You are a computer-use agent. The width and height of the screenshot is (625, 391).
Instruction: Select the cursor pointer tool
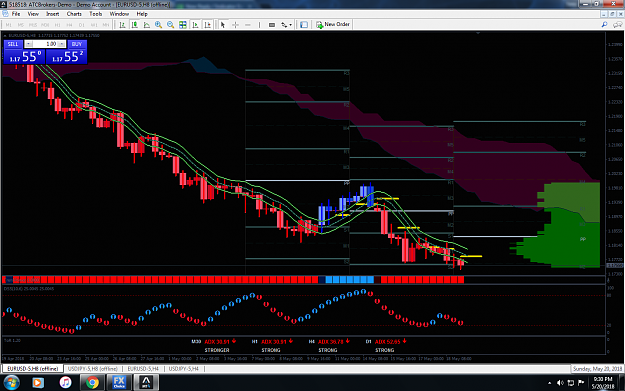pyautogui.click(x=223, y=25)
